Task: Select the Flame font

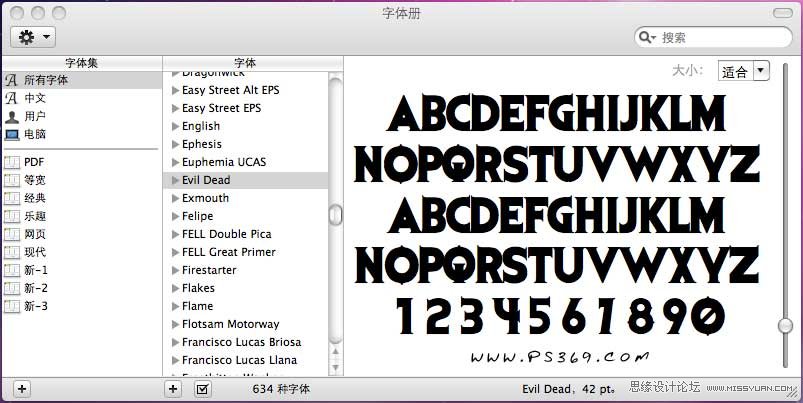Action: [246, 306]
